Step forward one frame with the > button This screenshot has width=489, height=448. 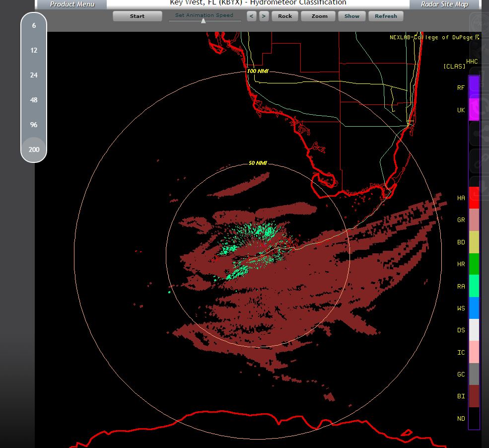[264, 16]
